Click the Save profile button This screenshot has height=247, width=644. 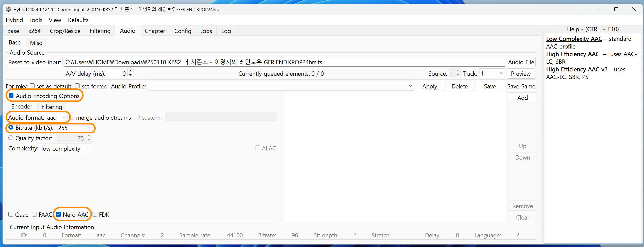pos(490,86)
